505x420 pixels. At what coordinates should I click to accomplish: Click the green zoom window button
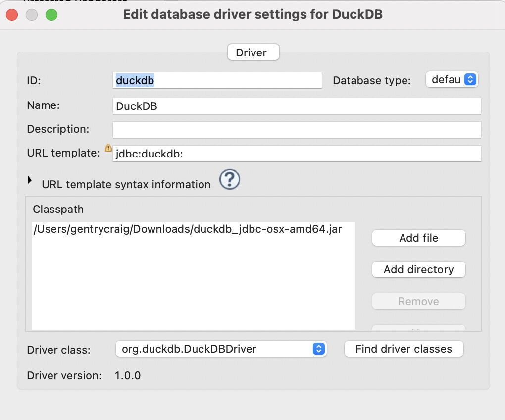[x=51, y=15]
